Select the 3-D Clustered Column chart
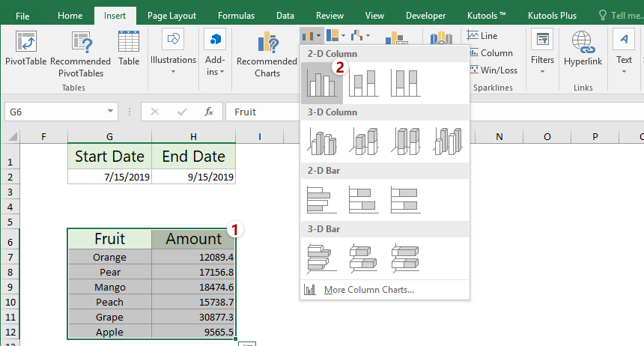 pyautogui.click(x=322, y=141)
